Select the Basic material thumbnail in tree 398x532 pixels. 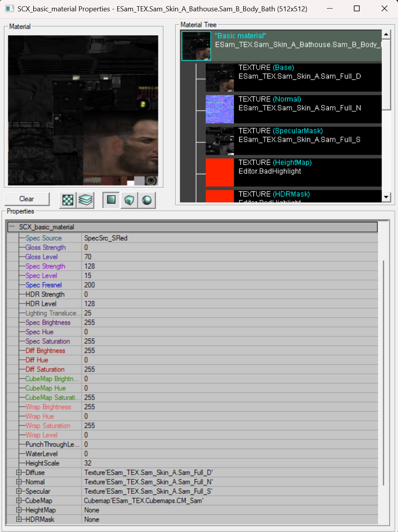coord(196,46)
